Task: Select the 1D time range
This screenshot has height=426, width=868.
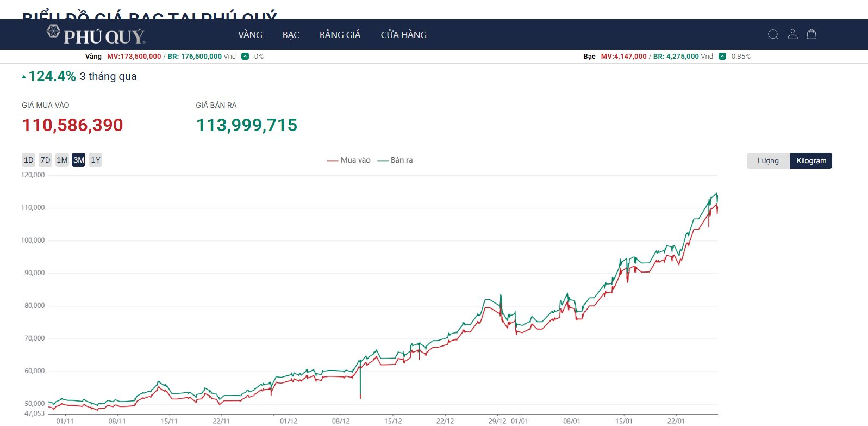Action: coord(29,160)
